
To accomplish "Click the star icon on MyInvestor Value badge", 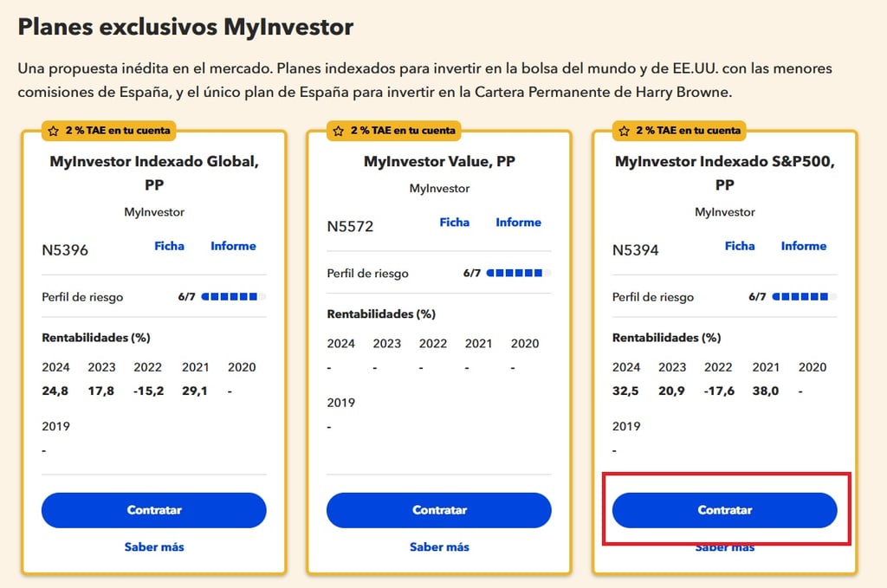I will (339, 131).
